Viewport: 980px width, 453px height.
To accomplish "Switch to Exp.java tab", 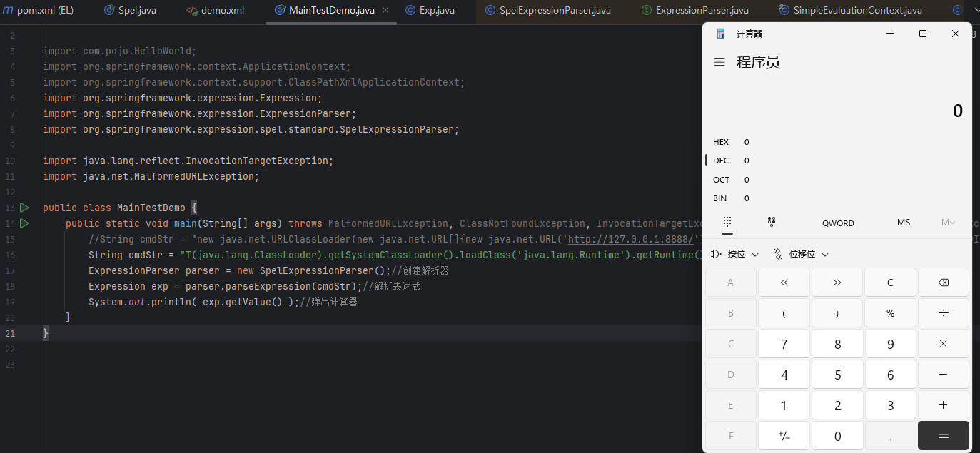I will pos(430,11).
